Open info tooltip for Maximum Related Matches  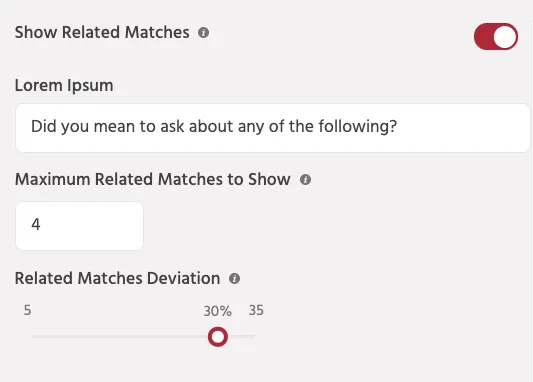(305, 179)
